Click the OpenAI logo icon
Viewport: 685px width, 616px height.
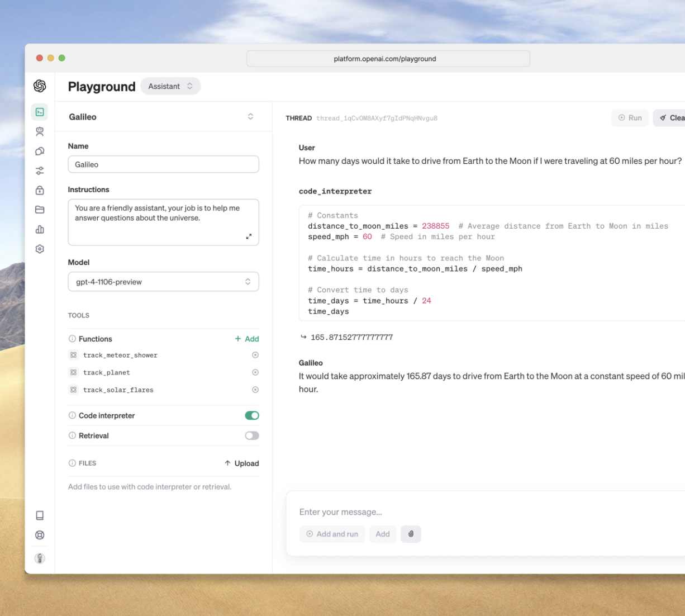(x=40, y=86)
